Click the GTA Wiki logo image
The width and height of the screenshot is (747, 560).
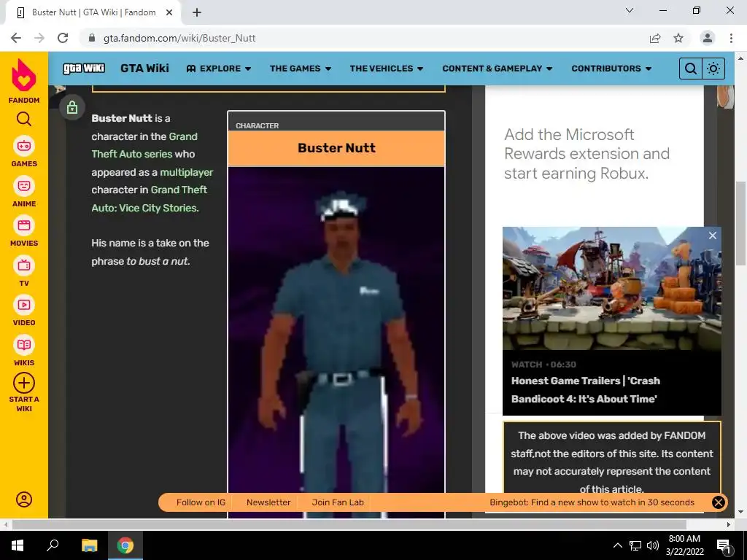tap(84, 68)
